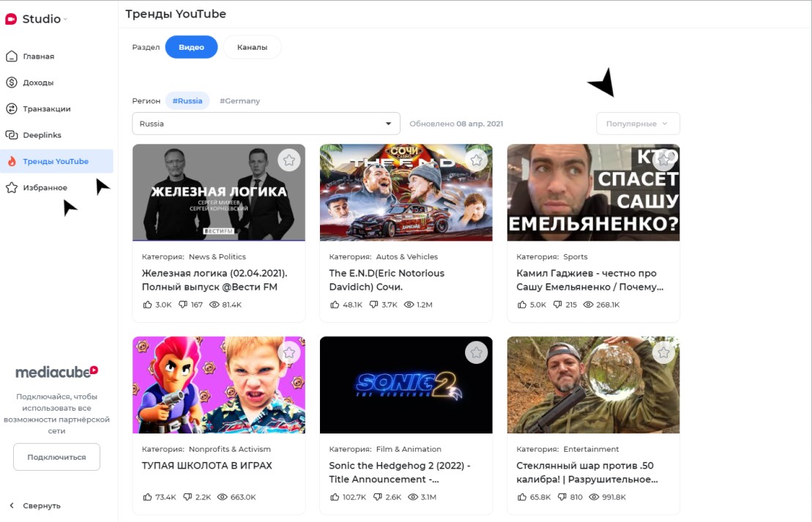Click the News & Politics category text
The width and height of the screenshot is (812, 522).
pyautogui.click(x=217, y=257)
